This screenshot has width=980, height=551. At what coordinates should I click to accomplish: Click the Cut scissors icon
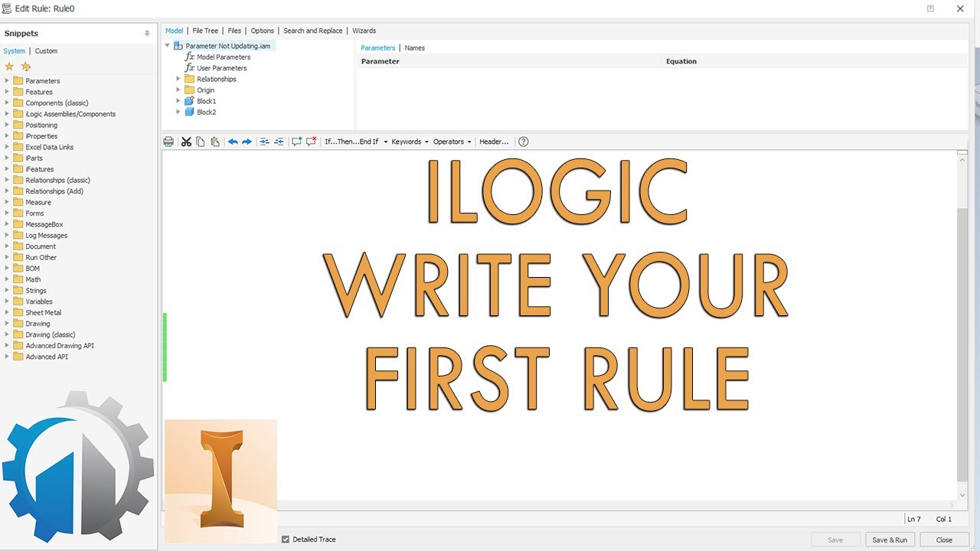[x=186, y=142]
